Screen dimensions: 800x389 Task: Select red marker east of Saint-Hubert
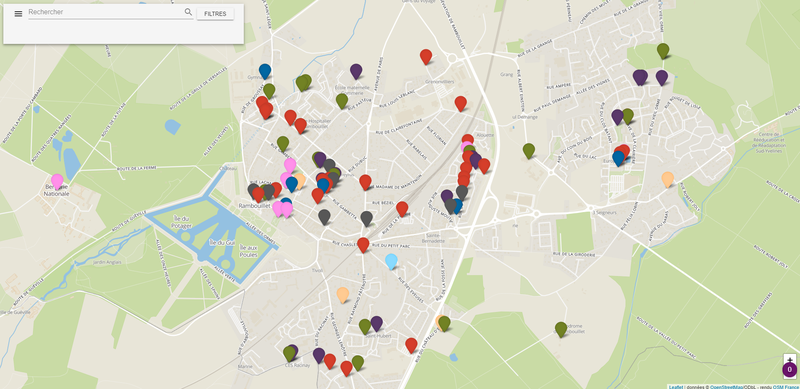click(412, 345)
